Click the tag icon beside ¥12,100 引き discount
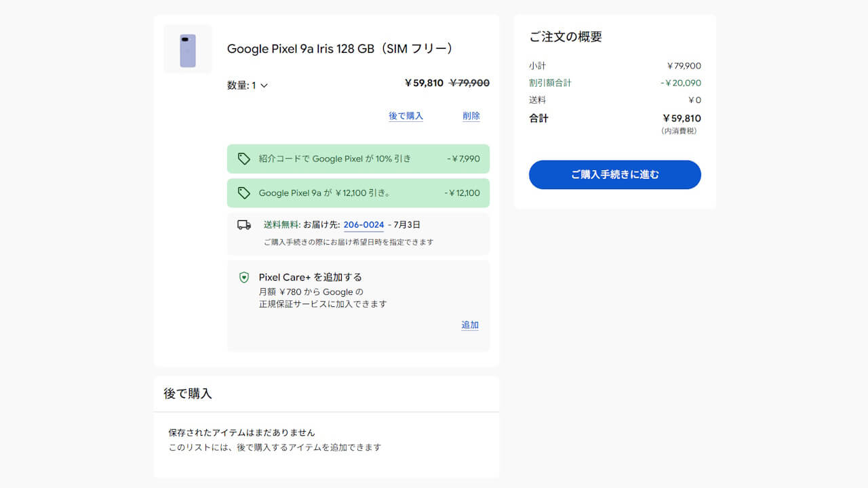 click(244, 193)
